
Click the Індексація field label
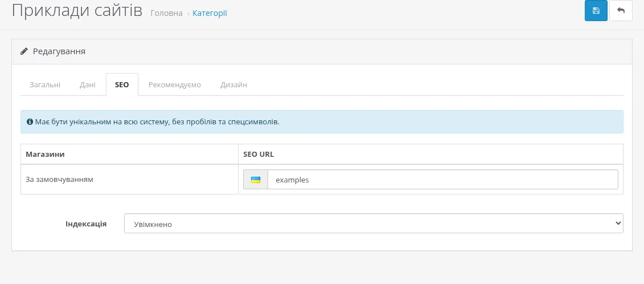click(x=86, y=224)
